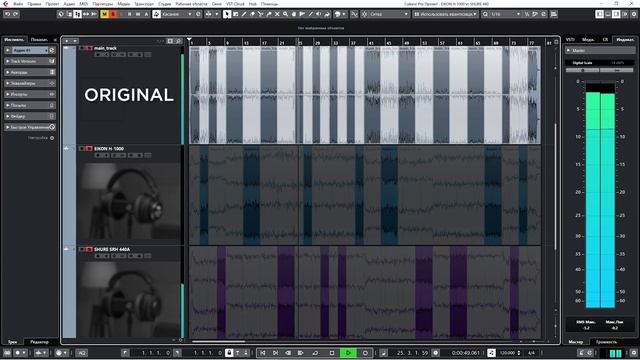Show or hide the lower zone
The height and width of the screenshot is (360, 640).
[x=608, y=14]
